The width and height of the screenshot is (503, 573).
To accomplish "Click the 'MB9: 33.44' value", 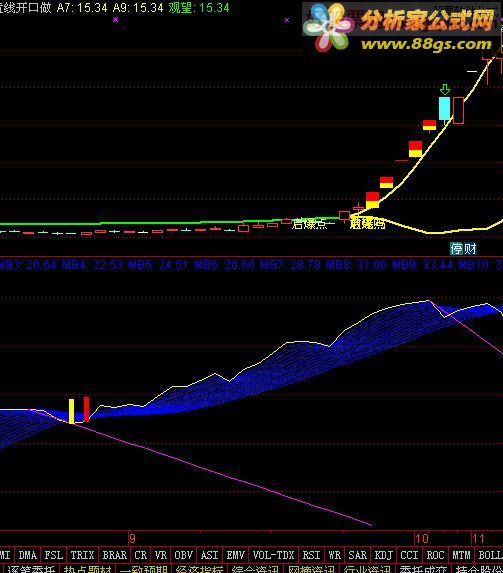I will [422, 265].
